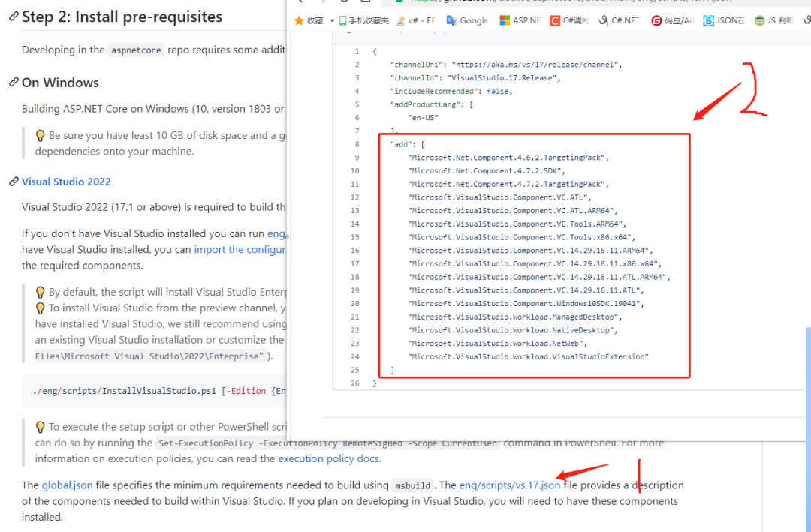Open the 码豆/Ad bookmark
This screenshot has height=532, width=811.
point(672,20)
